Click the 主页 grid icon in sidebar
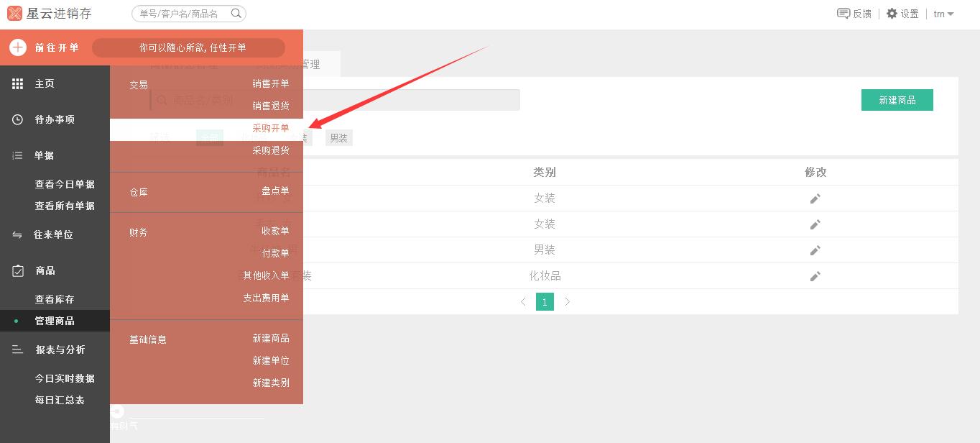980x443 pixels. coord(17,84)
